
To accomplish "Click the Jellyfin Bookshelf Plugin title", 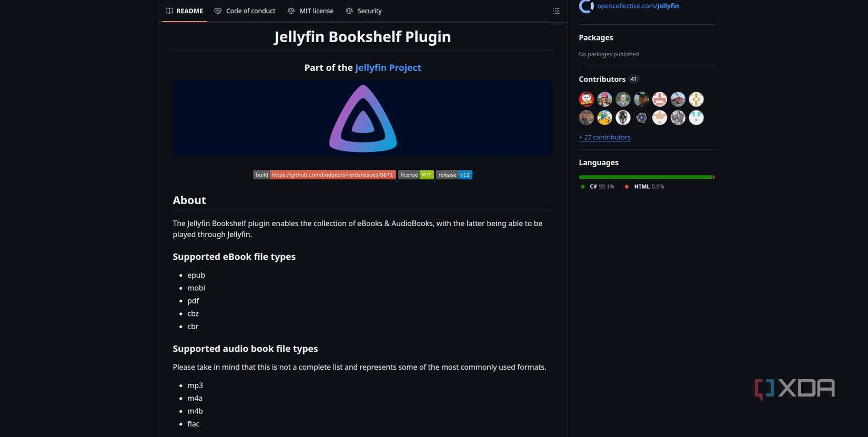I will (362, 37).
